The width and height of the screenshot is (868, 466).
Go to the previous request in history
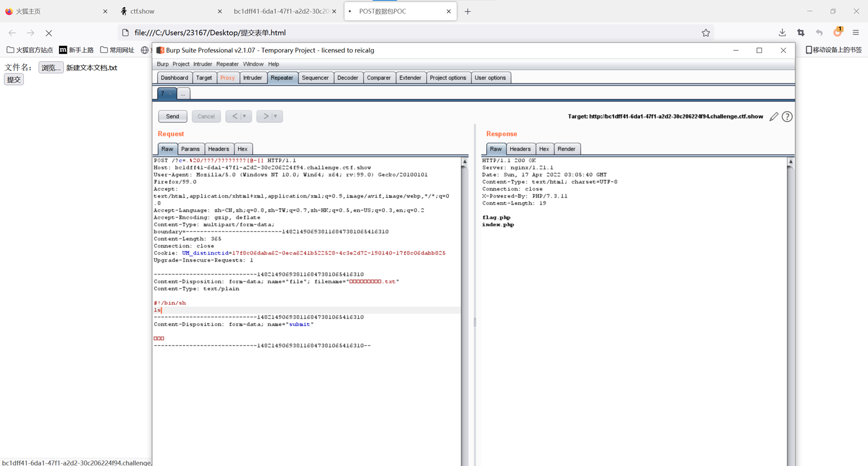click(x=235, y=116)
